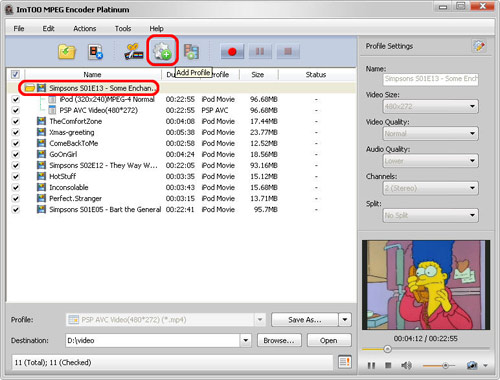Image resolution: width=500 pixels, height=380 pixels.
Task: Click the preview volume slider handle
Action: tap(446, 366)
